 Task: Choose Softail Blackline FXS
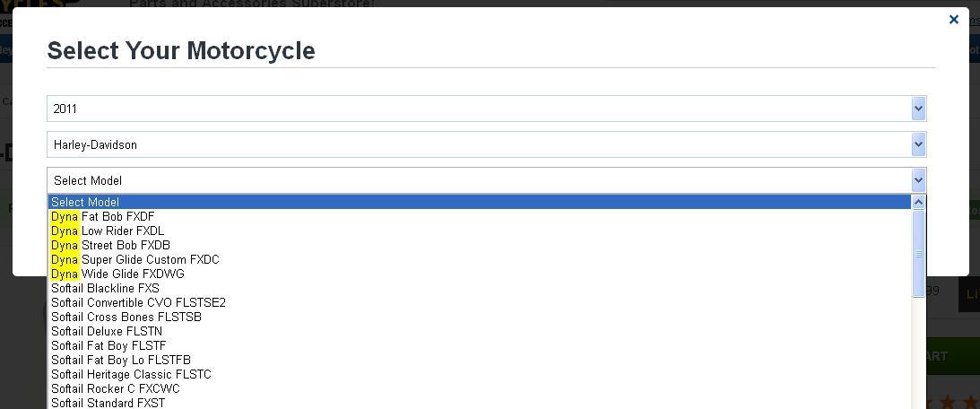click(x=480, y=288)
